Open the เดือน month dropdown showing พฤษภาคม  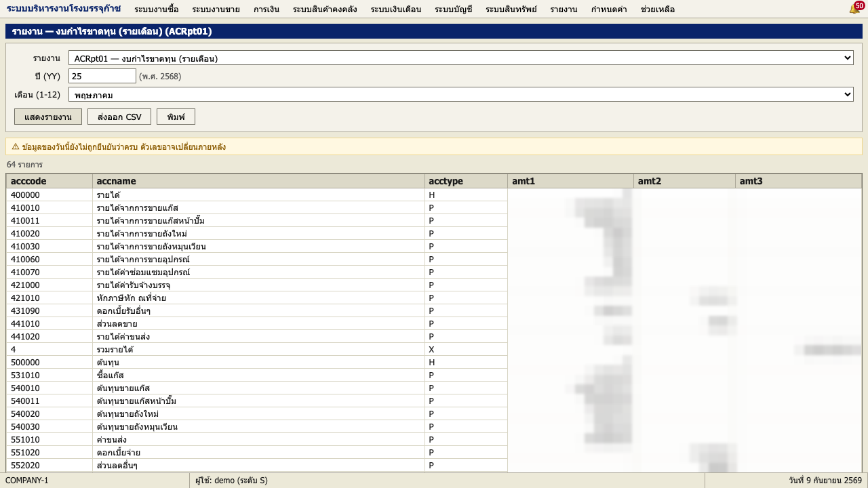(460, 94)
